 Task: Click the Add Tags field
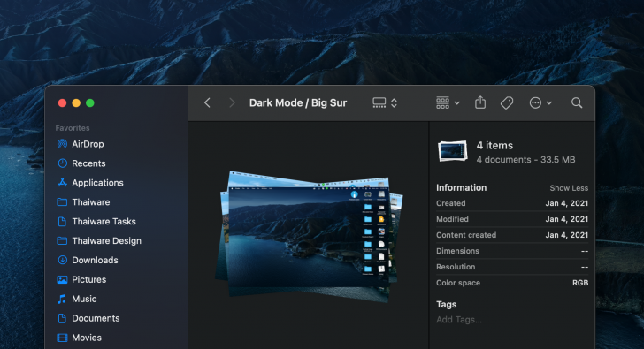click(x=459, y=320)
